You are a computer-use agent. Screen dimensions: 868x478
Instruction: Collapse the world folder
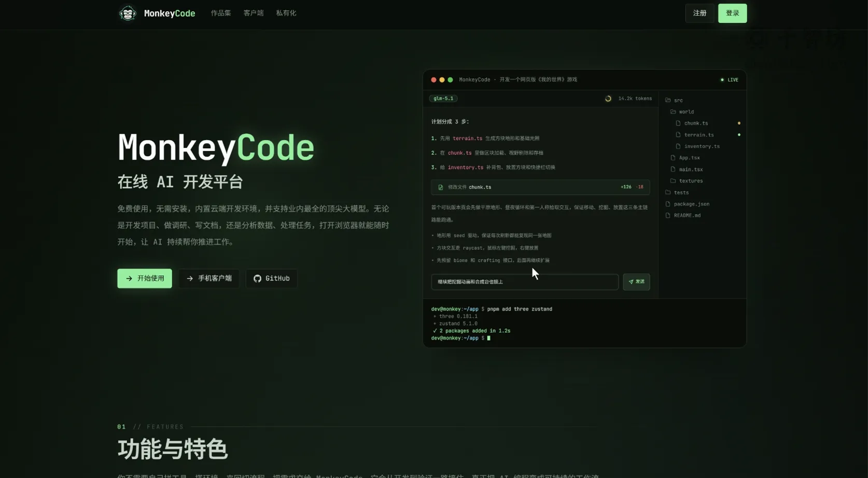point(682,111)
